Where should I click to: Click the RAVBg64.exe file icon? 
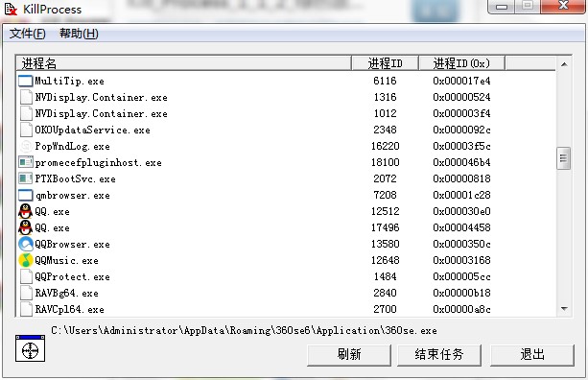pyautogui.click(x=26, y=293)
